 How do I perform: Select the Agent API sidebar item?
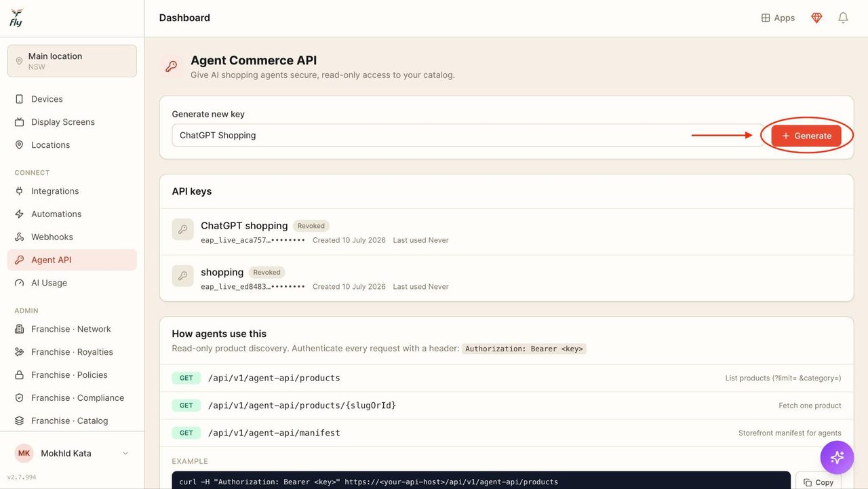72,260
